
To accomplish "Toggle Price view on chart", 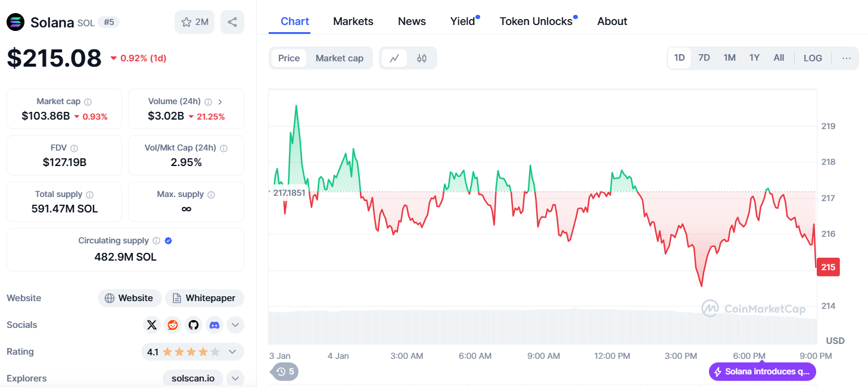I will (289, 58).
